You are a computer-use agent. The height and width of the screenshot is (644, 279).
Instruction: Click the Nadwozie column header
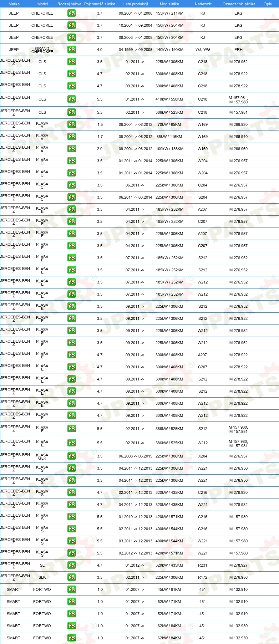[203, 4]
